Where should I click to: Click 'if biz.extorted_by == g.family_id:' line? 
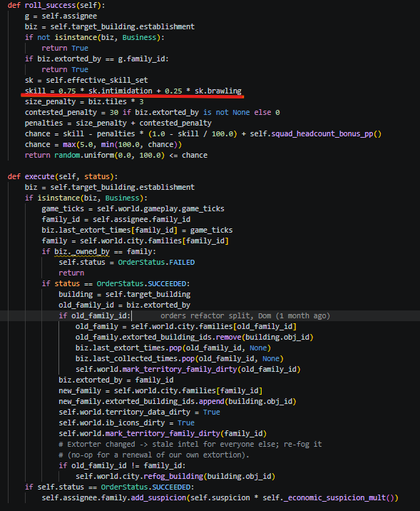97,59
